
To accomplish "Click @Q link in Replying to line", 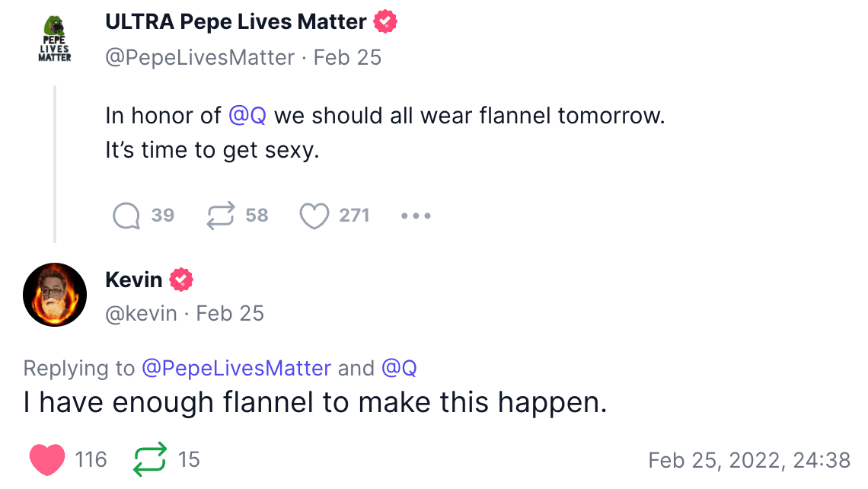I will pos(399,369).
